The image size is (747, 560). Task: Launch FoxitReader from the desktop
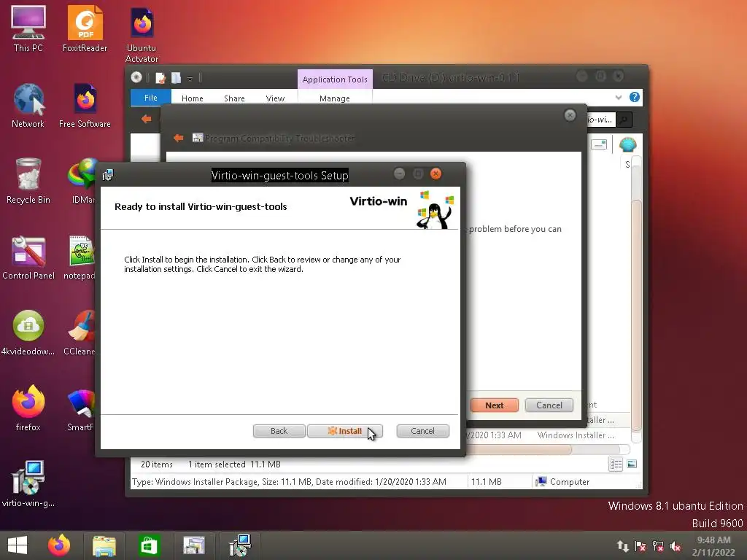85,28
